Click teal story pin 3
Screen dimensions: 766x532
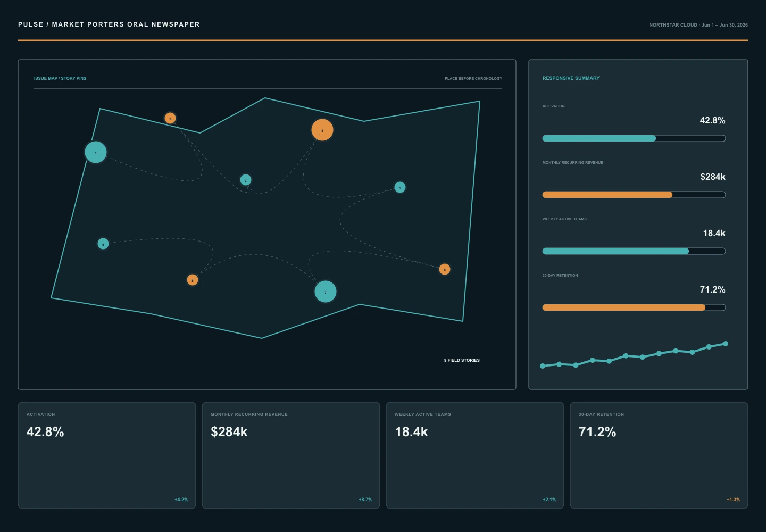[246, 180]
